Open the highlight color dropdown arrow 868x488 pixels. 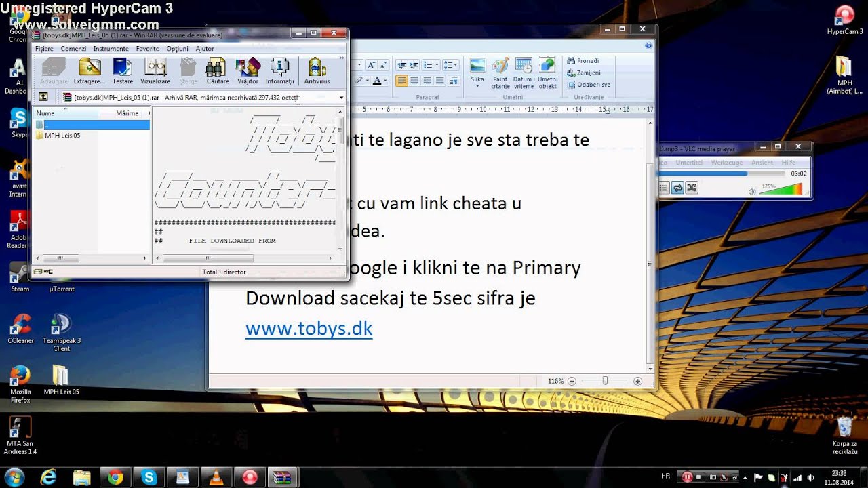tap(368, 81)
